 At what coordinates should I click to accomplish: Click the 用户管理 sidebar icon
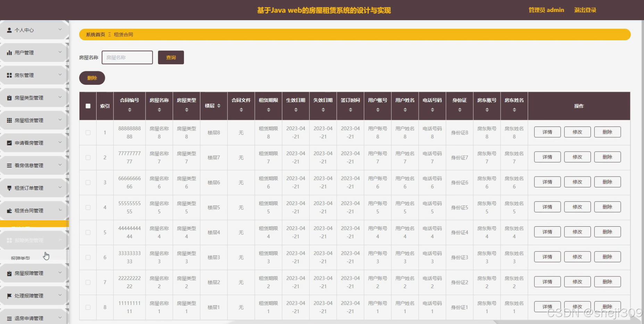[9, 52]
